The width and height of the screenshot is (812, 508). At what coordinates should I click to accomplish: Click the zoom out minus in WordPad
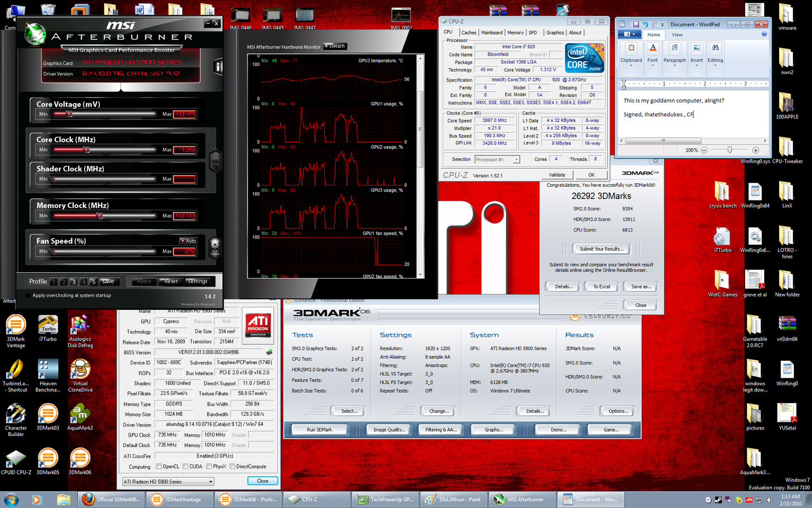(x=704, y=150)
